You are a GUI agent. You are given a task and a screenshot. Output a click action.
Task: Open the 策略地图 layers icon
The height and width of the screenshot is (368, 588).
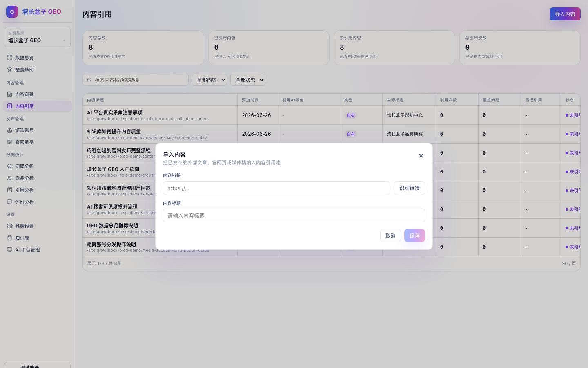coord(9,70)
